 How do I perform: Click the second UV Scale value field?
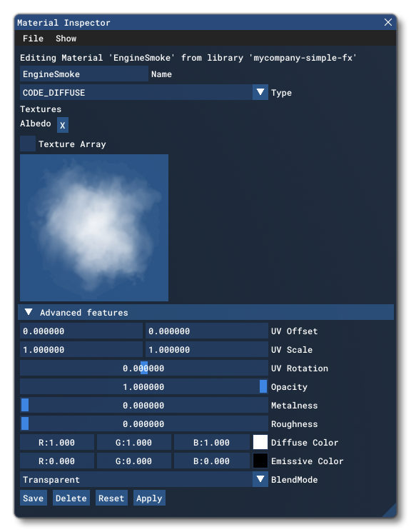(x=207, y=349)
